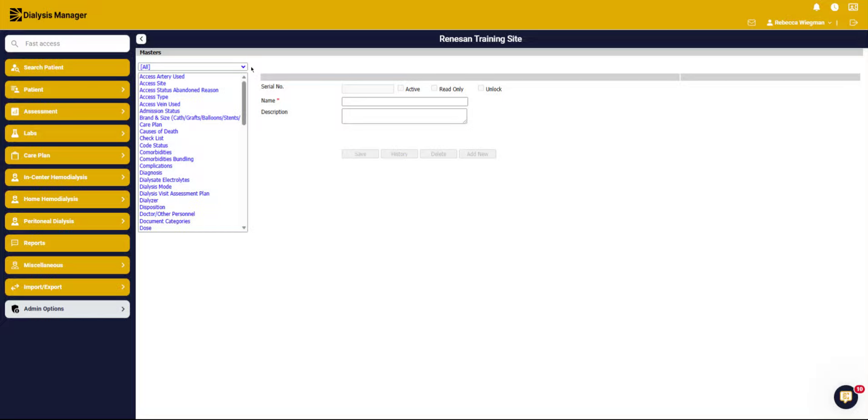Open the Home Hemodialysis menu
Viewport: 868px width, 420px height.
[67, 199]
